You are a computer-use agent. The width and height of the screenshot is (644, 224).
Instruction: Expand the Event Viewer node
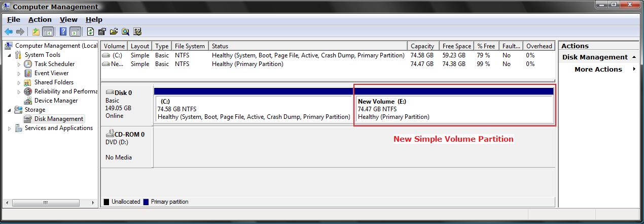point(19,74)
